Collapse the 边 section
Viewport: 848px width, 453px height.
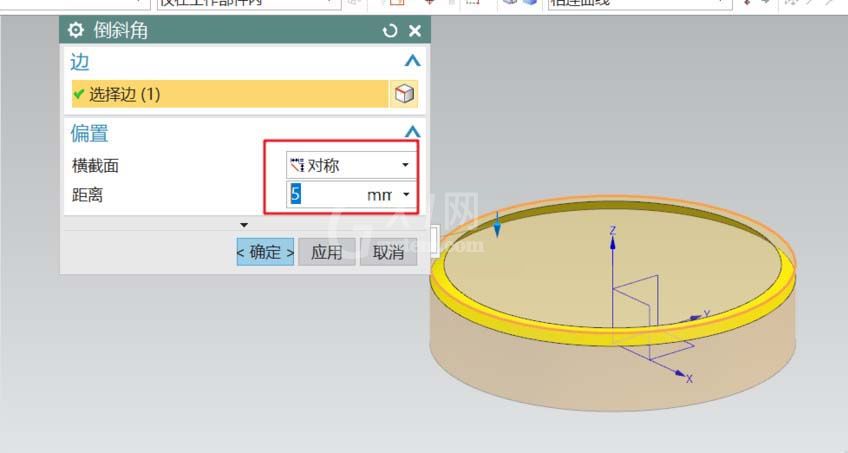pyautogui.click(x=412, y=61)
